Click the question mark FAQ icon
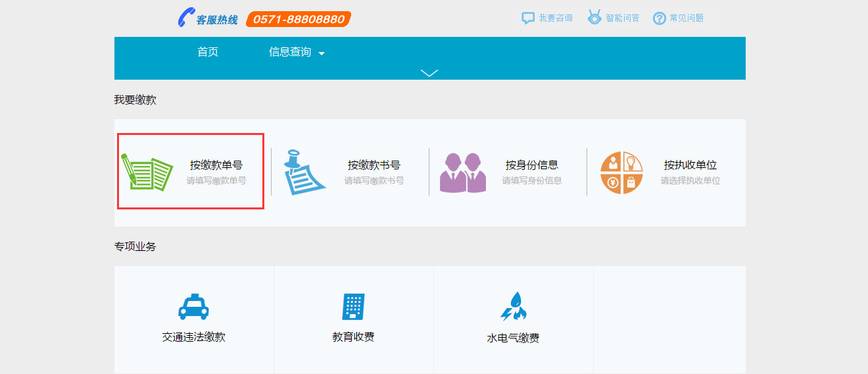This screenshot has width=868, height=374. (x=660, y=18)
